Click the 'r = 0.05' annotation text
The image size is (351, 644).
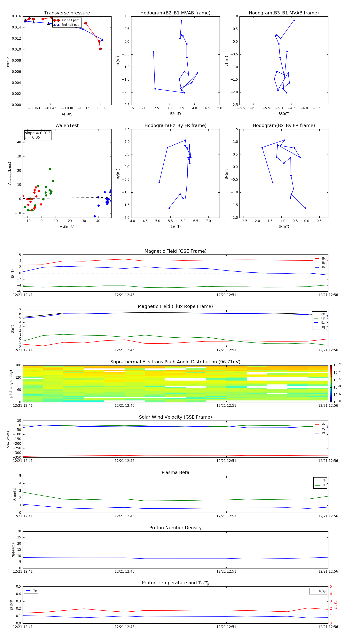33,137
